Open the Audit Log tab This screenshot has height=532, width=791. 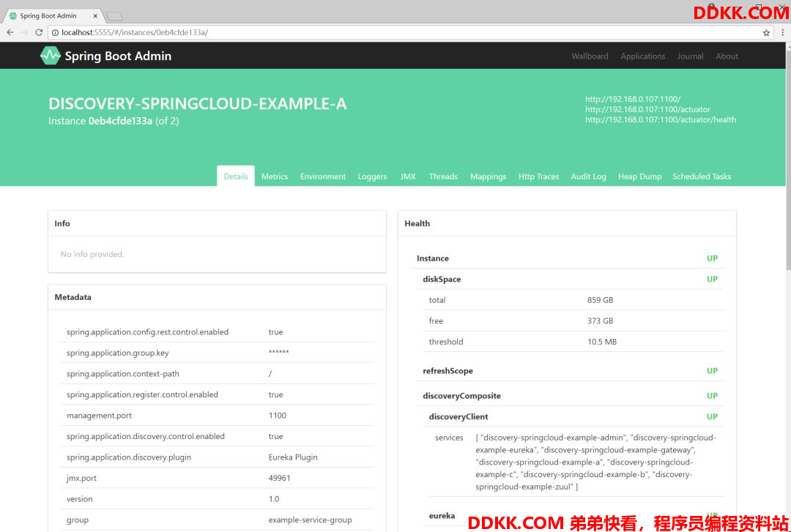coord(588,176)
